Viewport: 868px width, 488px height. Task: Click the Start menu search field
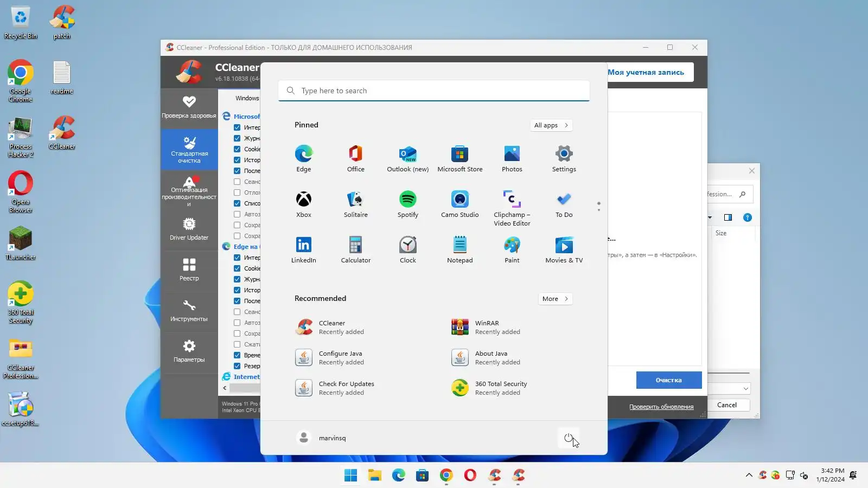(x=434, y=91)
